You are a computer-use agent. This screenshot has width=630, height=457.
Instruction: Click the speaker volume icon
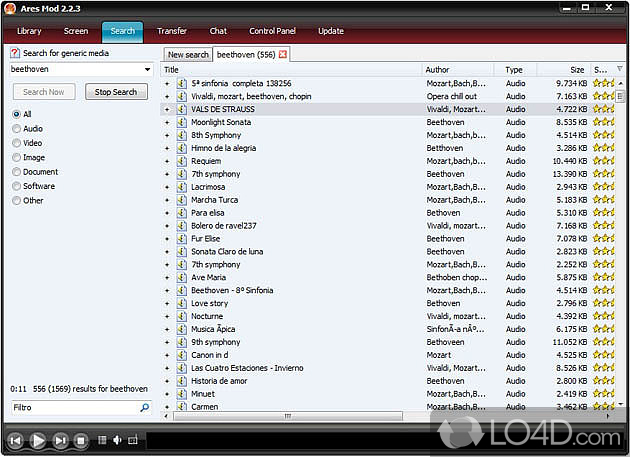click(117, 440)
